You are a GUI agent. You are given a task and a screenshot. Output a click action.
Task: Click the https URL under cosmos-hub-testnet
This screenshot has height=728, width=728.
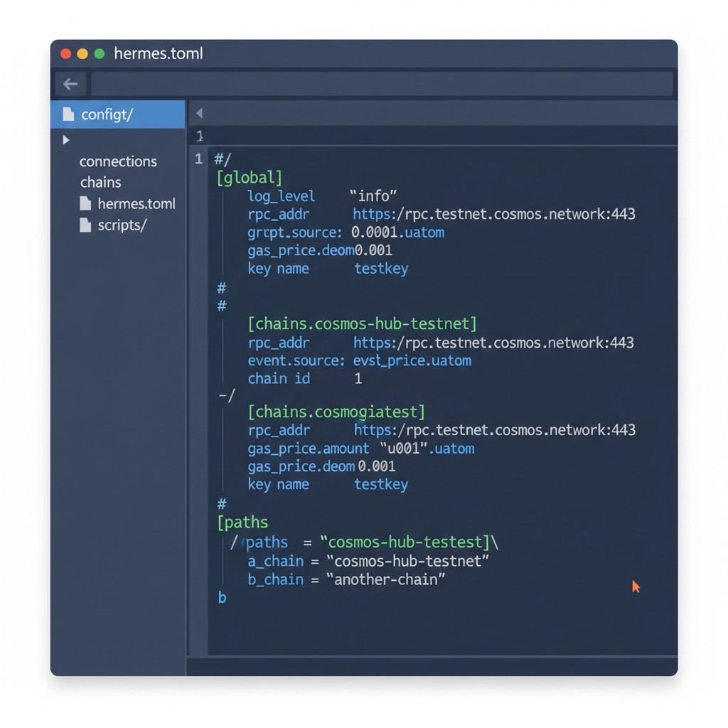[493, 342]
